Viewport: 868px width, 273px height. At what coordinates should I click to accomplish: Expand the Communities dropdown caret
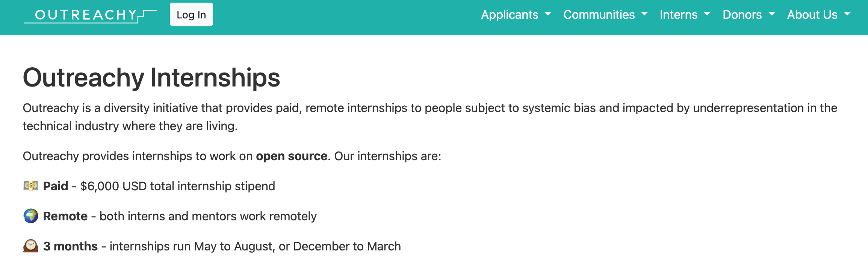click(x=644, y=14)
